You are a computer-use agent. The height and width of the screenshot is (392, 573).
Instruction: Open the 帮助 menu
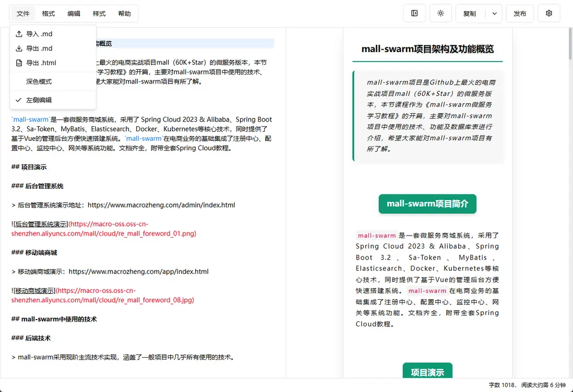pyautogui.click(x=124, y=14)
